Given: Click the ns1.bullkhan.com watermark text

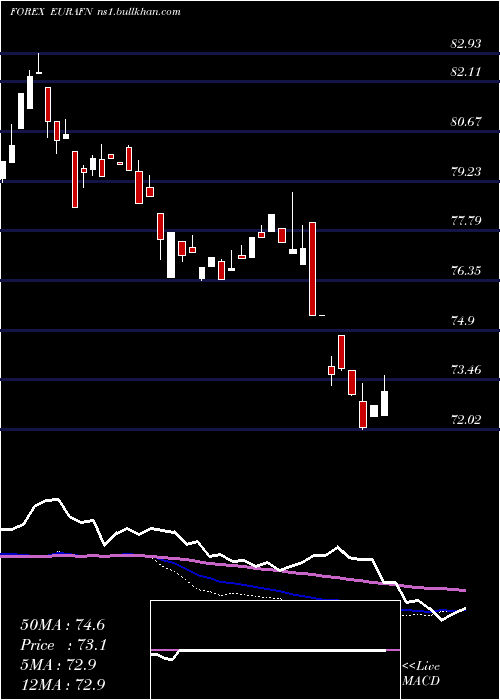Looking at the screenshot, I should (138, 12).
